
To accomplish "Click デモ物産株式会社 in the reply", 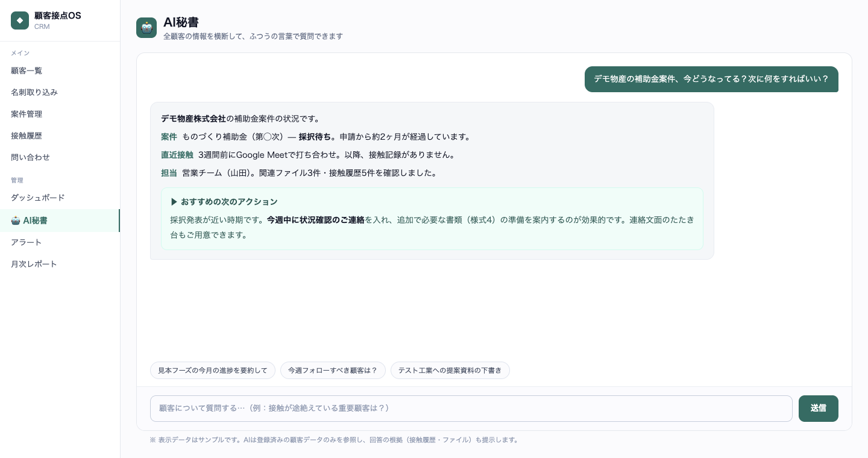I will tap(193, 119).
